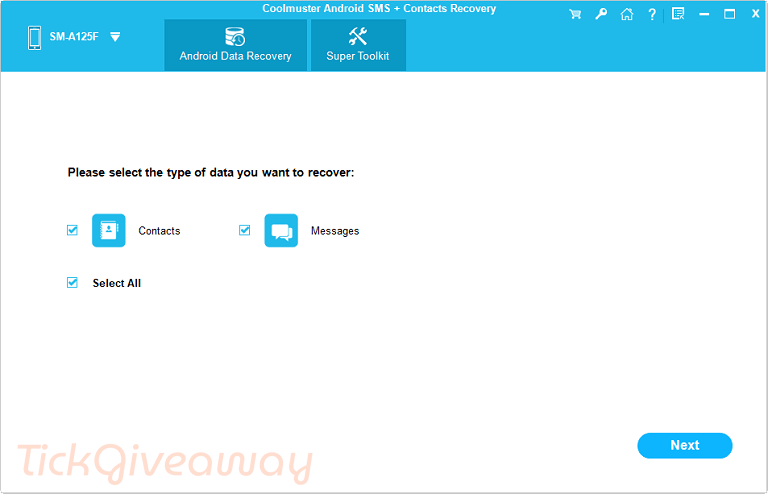The width and height of the screenshot is (768, 494).
Task: Click the key register icon
Action: 601,14
